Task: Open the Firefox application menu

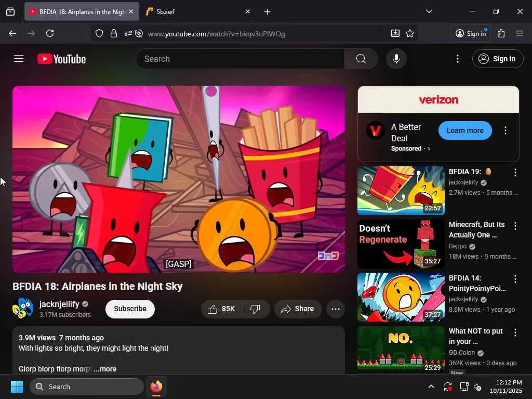Action: (x=519, y=33)
